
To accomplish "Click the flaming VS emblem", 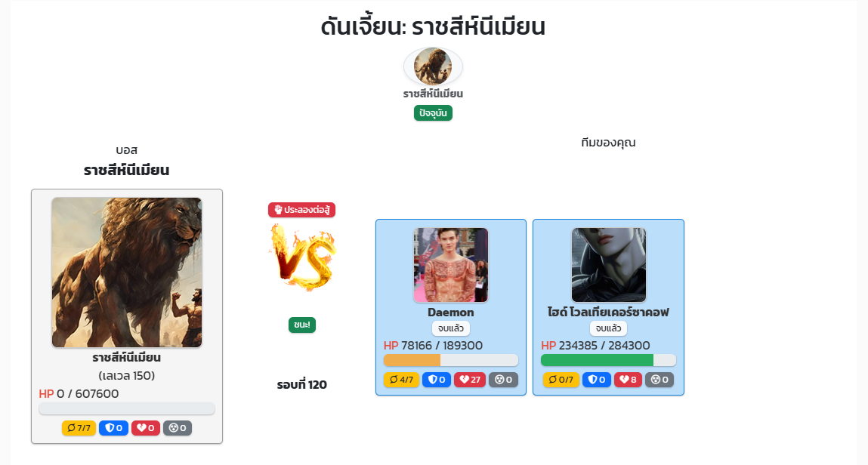I will [303, 258].
